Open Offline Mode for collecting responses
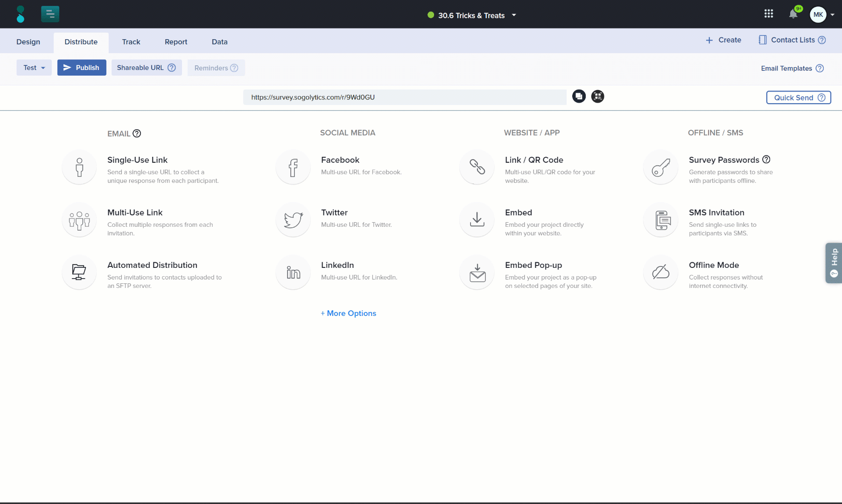The width and height of the screenshot is (842, 504). click(x=714, y=265)
